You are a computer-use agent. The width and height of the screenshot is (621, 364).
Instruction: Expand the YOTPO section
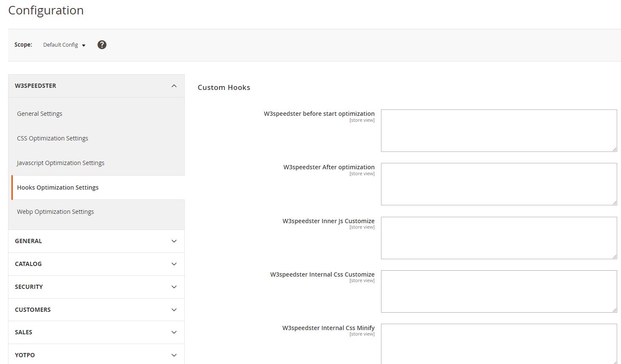coord(96,355)
